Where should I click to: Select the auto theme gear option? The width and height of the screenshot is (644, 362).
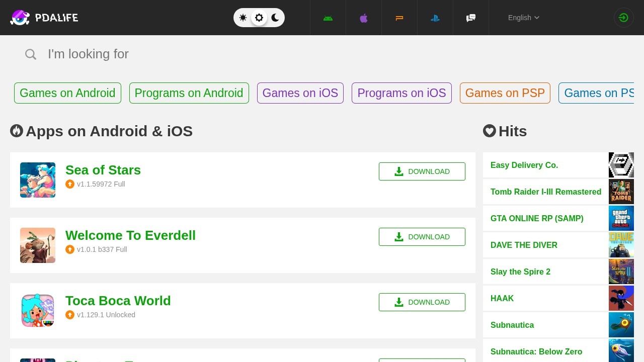(x=259, y=18)
